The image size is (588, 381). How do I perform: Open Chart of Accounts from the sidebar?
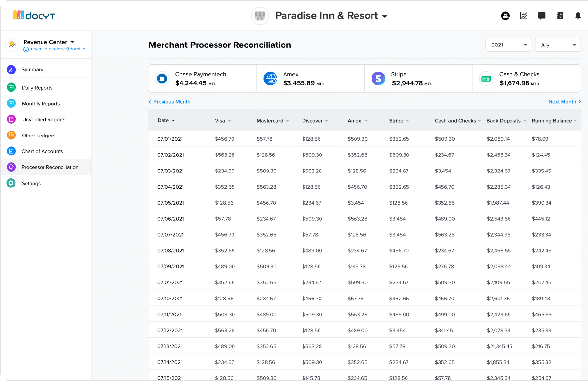(42, 151)
